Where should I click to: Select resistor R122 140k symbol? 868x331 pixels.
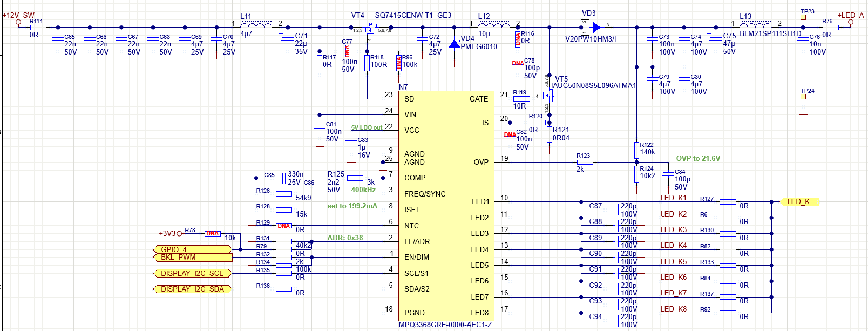(637, 150)
